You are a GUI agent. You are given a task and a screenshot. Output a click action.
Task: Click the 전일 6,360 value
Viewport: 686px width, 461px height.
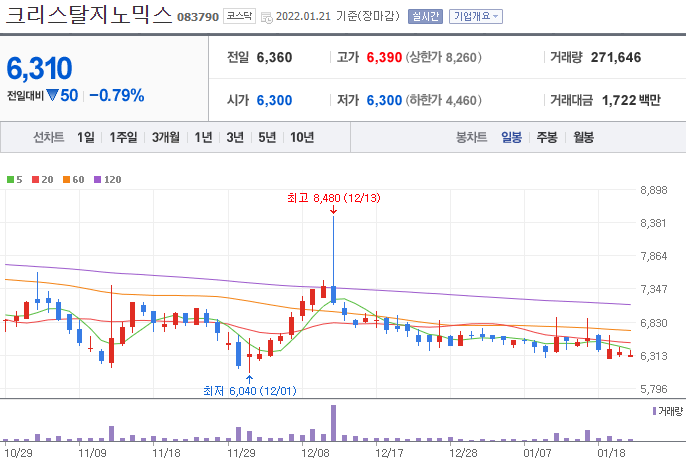tap(274, 57)
